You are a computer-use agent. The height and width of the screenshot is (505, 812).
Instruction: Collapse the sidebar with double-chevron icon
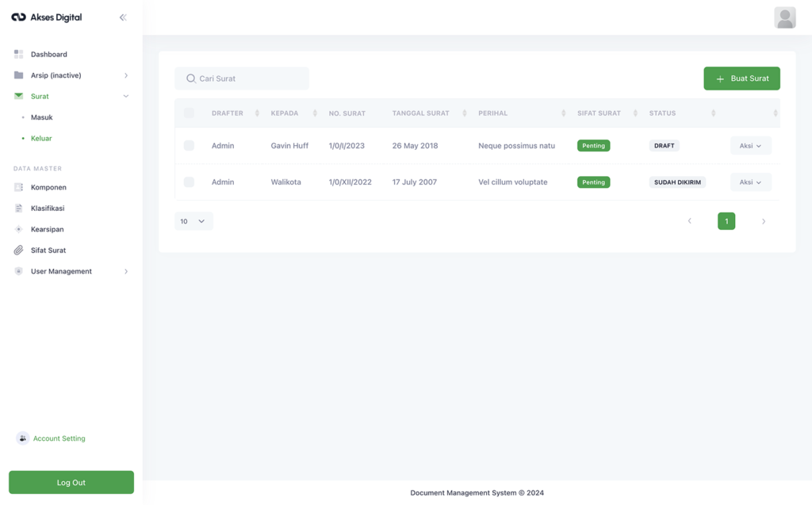pos(123,17)
